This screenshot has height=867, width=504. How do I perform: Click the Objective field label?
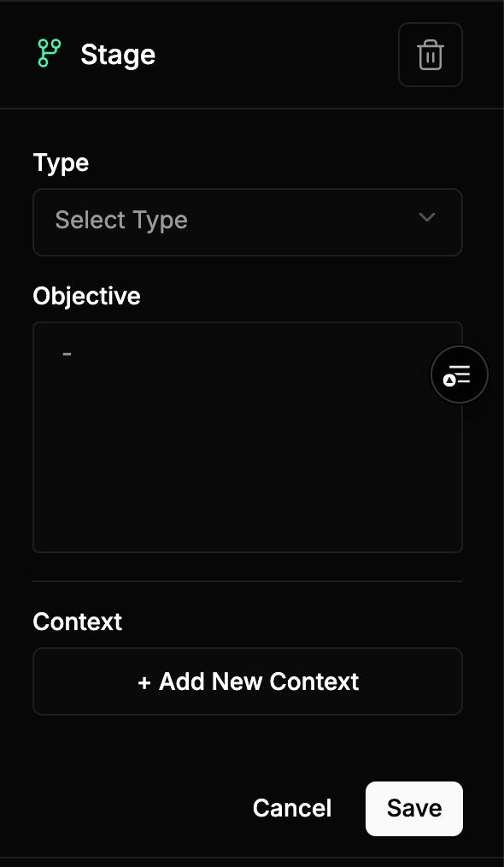pyautogui.click(x=87, y=296)
